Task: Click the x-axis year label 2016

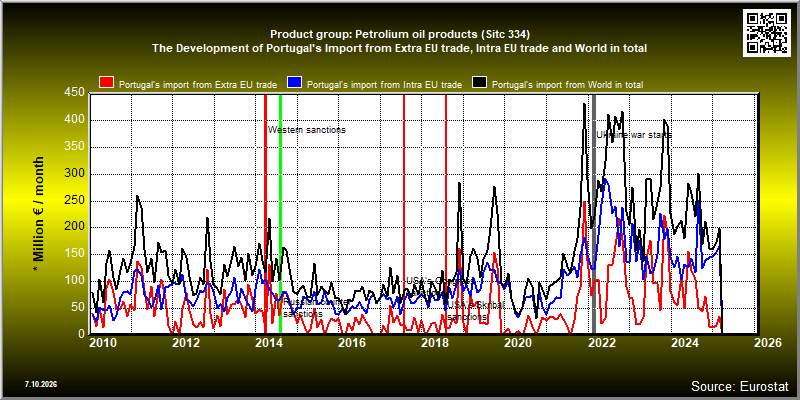Action: click(x=352, y=343)
